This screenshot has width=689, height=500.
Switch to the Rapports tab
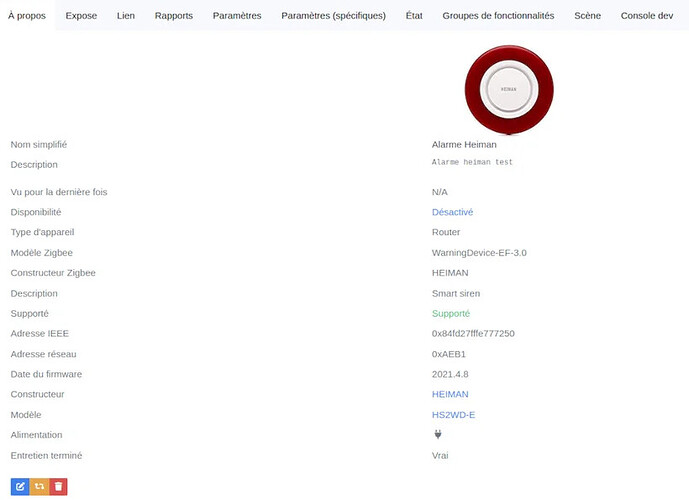[174, 15]
